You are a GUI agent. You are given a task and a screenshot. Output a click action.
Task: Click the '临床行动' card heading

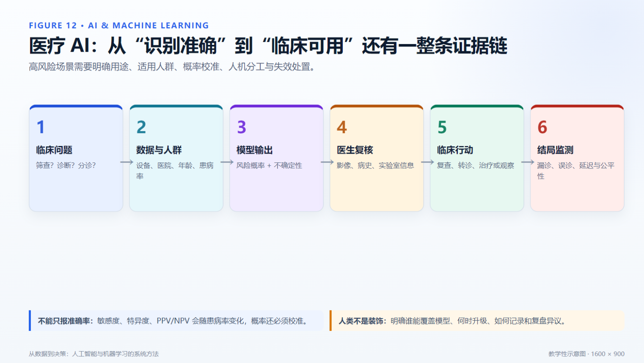[455, 150]
